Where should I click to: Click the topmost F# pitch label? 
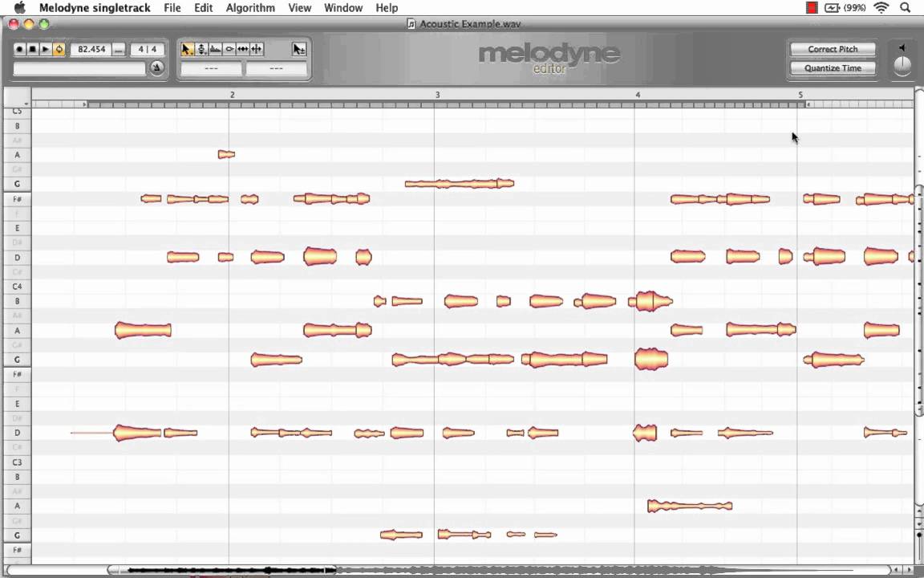17,199
